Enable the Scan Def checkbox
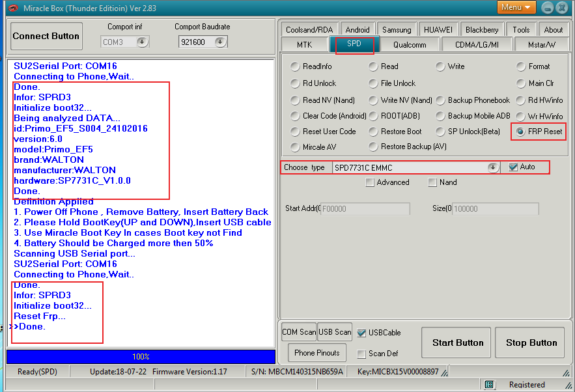The image size is (575, 392). 361,354
